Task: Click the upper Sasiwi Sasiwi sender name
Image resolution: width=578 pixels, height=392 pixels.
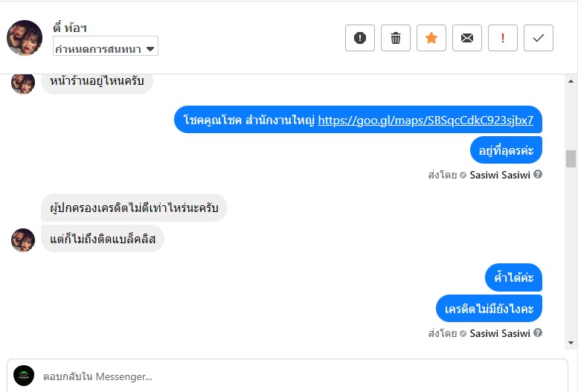Action: 500,175
